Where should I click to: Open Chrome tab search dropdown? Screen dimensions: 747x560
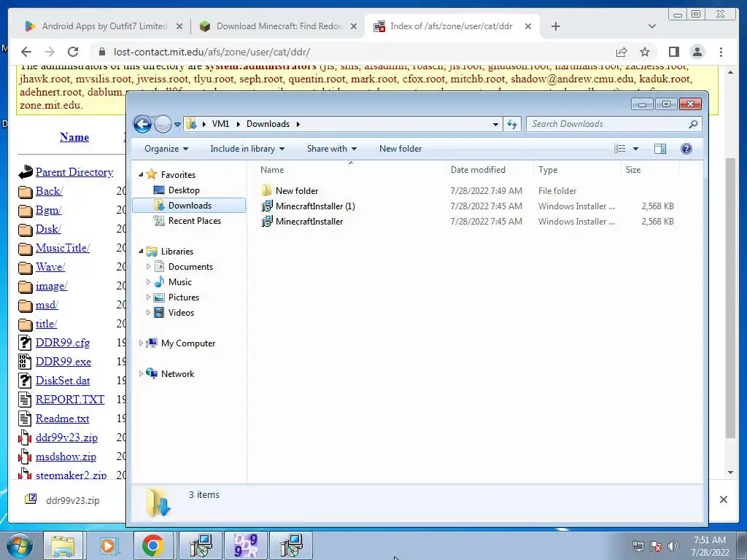coord(652,26)
